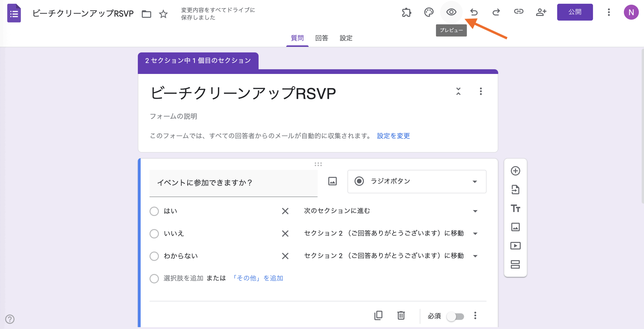Copy responder link via link icon
This screenshot has height=329, width=644.
pyautogui.click(x=518, y=12)
